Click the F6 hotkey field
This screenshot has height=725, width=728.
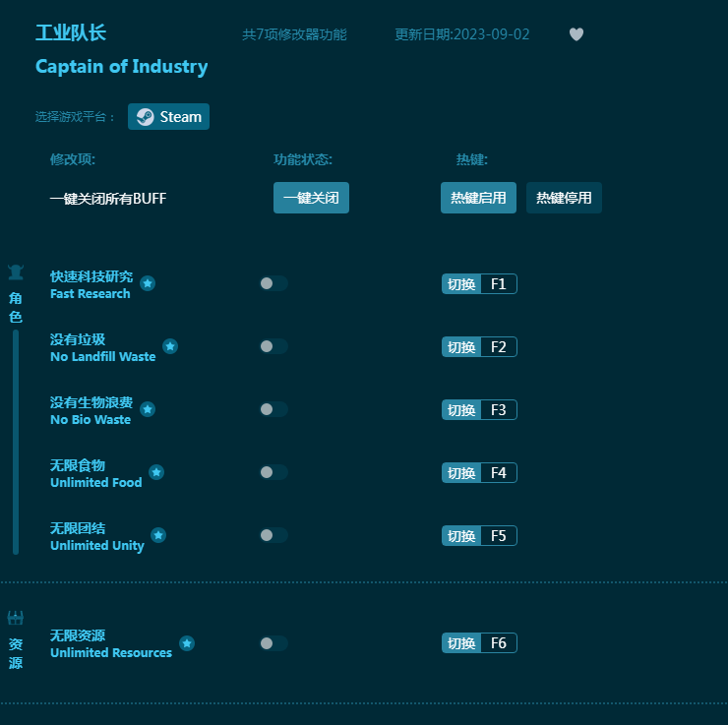(499, 643)
